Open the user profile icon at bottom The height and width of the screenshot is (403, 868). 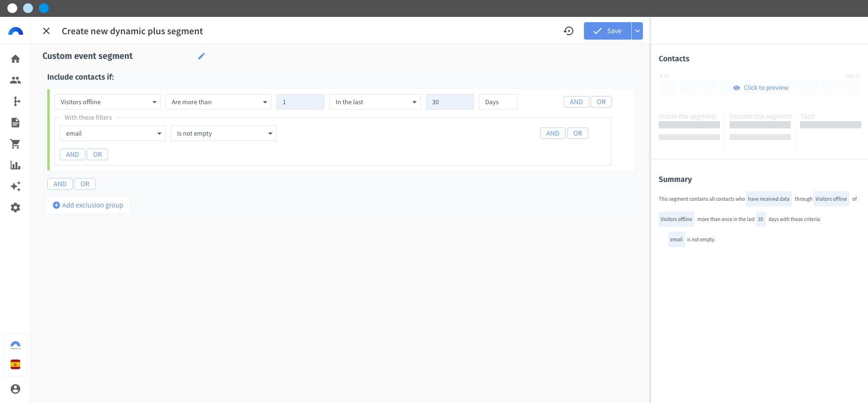point(15,389)
